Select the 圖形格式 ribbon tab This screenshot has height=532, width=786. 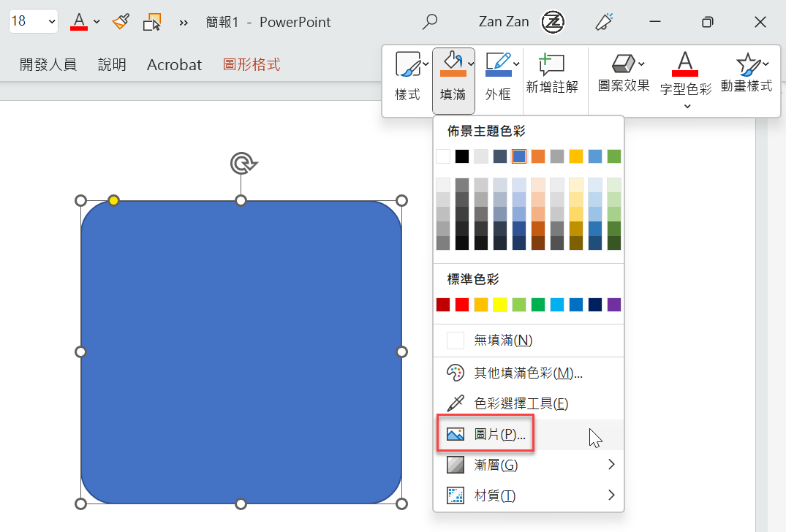point(251,64)
